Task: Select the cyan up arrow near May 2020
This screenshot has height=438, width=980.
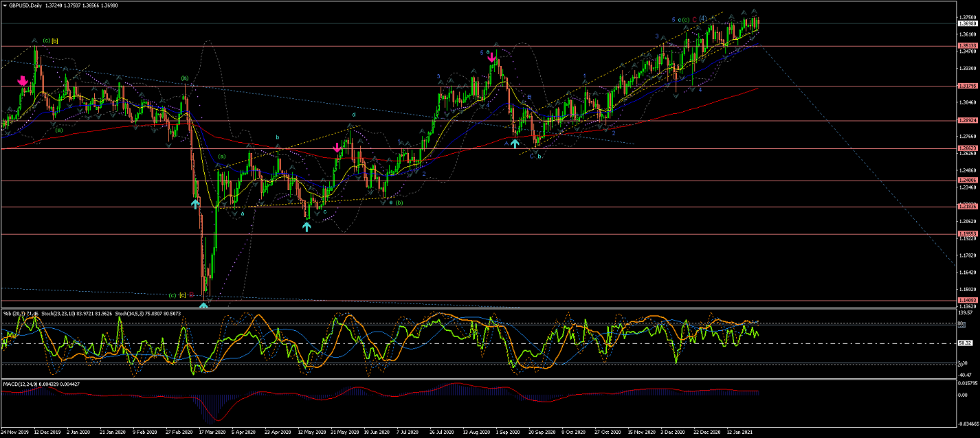Action: (307, 226)
